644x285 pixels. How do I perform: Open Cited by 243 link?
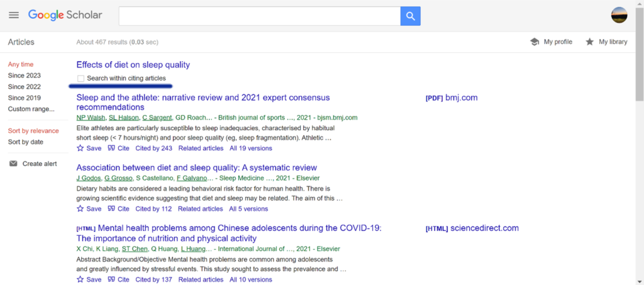(x=153, y=148)
